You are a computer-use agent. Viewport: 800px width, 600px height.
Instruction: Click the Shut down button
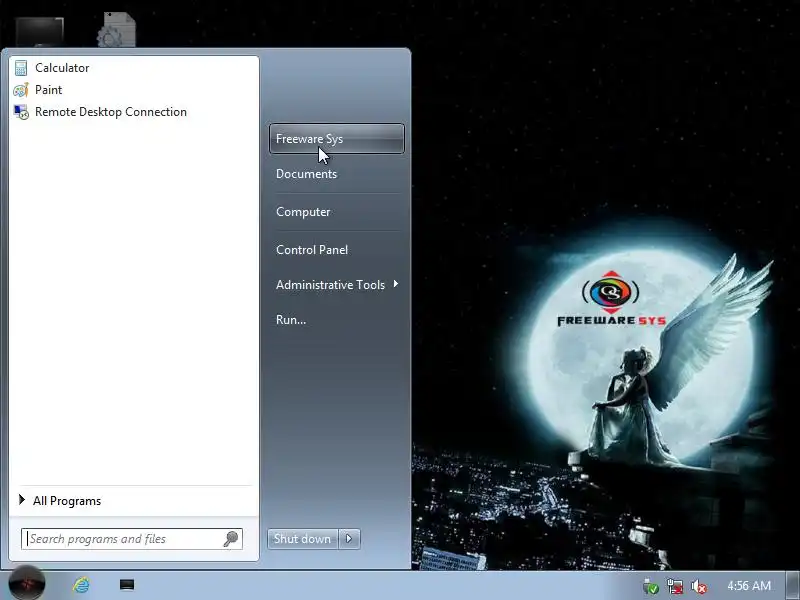(303, 539)
